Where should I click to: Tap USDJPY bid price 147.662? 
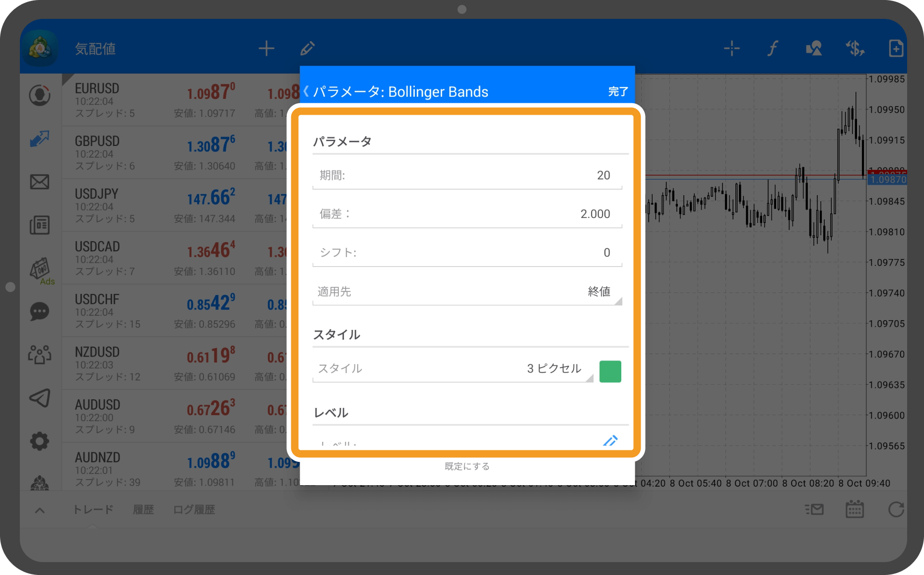[x=211, y=198]
